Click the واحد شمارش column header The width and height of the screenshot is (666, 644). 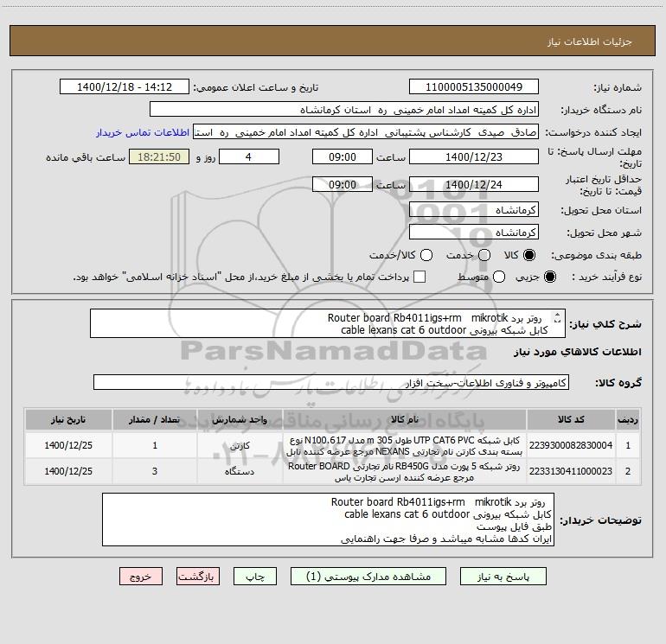click(240, 419)
